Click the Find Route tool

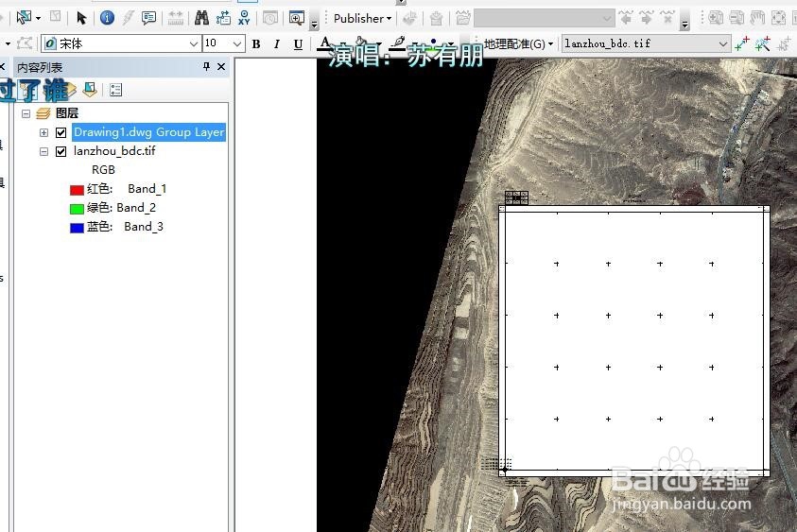coord(223,18)
